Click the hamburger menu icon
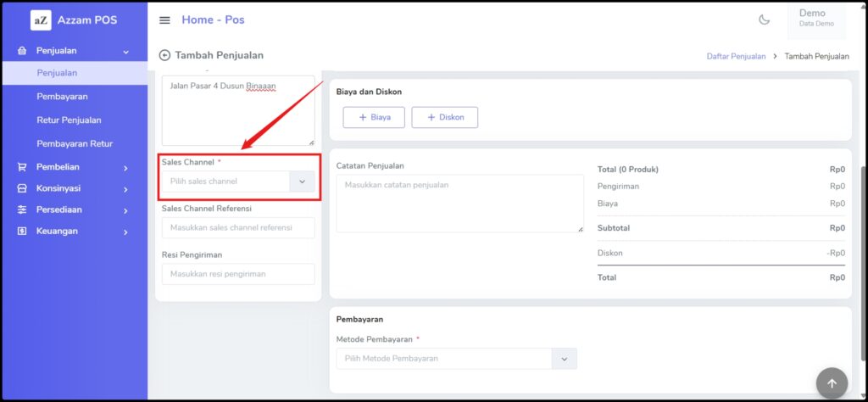Screen dimensions: 868x402 click(x=164, y=20)
